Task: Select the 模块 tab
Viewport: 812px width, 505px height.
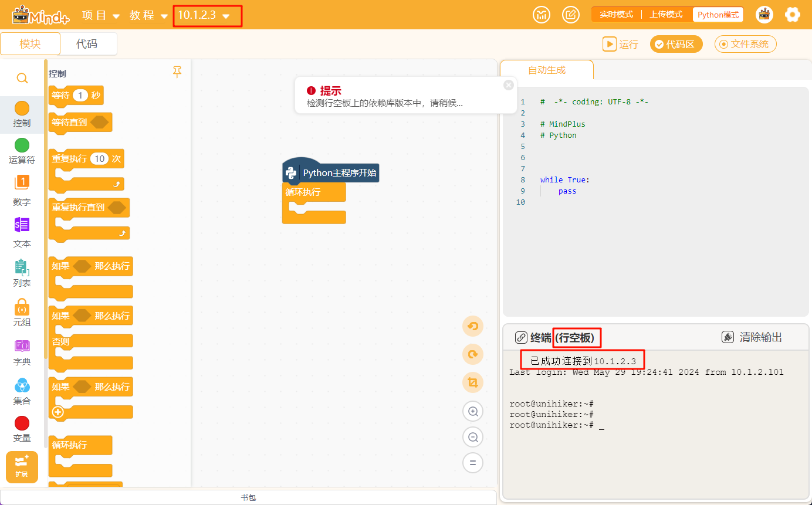Action: click(x=31, y=43)
